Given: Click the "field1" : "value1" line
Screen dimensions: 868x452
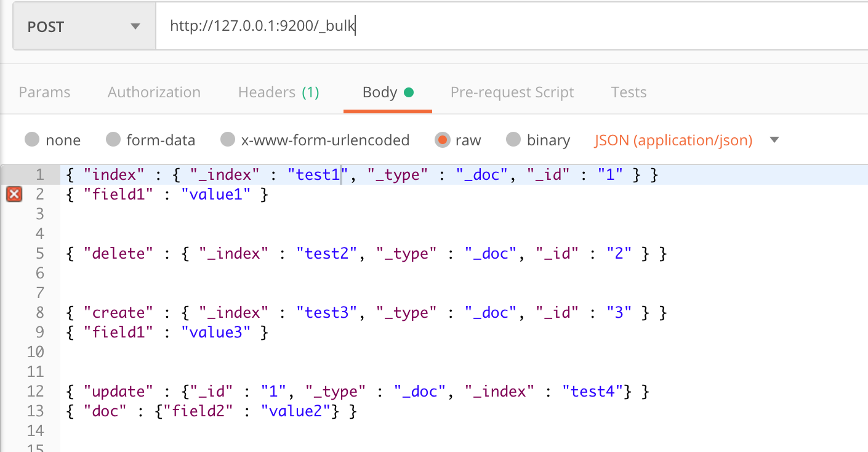Looking at the screenshot, I should 167,195.
